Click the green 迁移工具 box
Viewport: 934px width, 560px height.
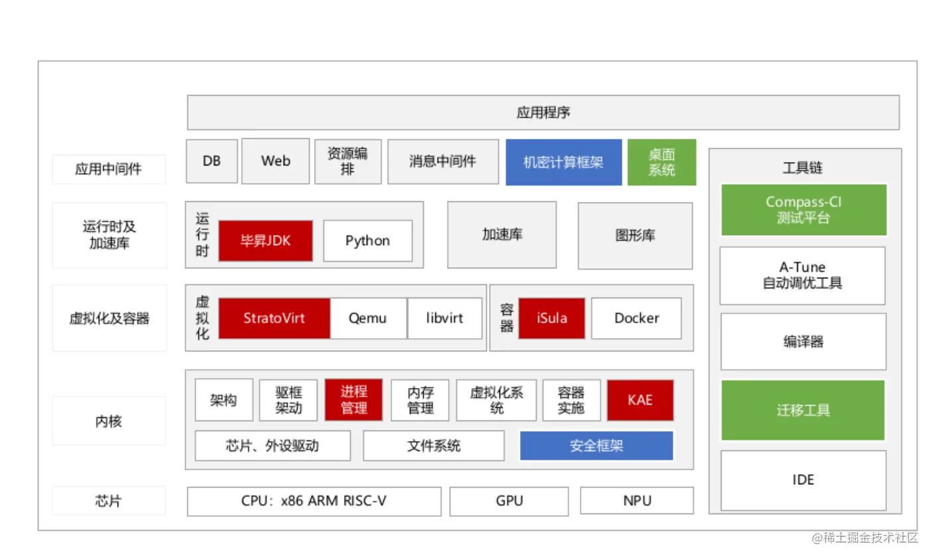(803, 411)
